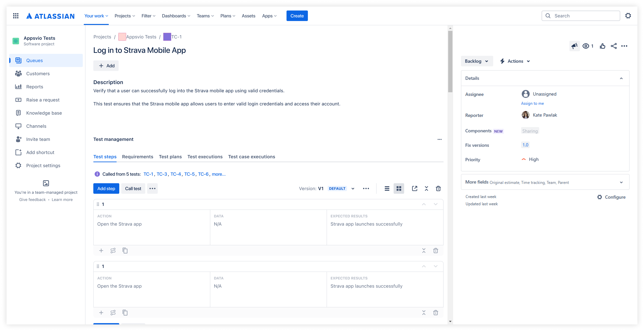Open Assets in top navigation

[248, 16]
